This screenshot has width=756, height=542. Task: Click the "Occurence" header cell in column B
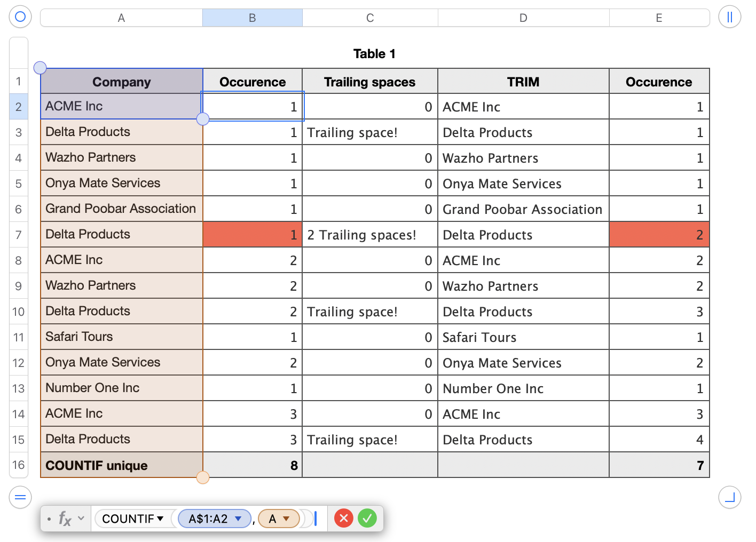point(253,82)
